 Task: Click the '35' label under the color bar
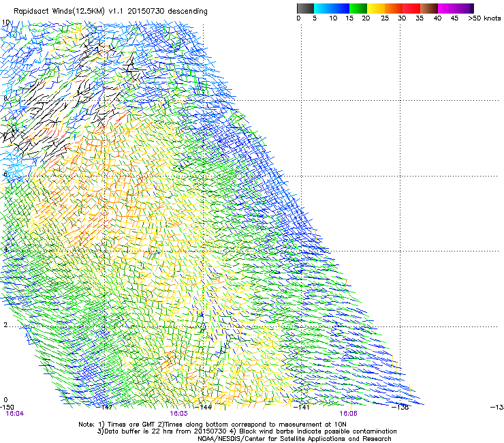[420, 18]
